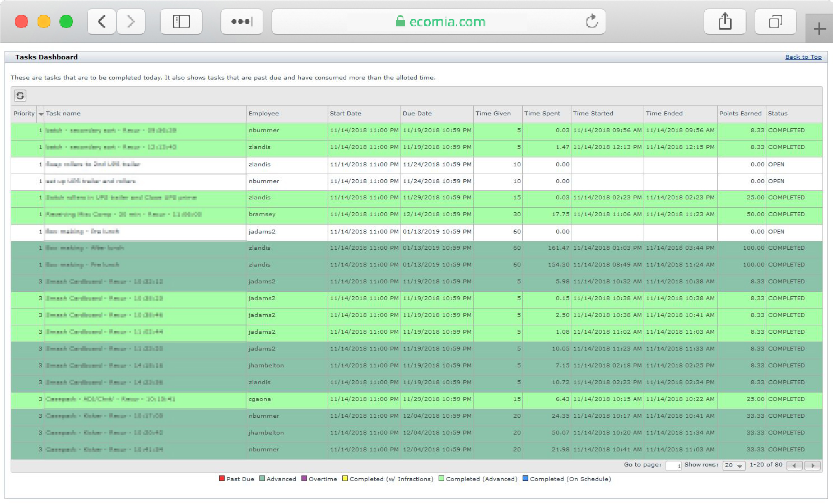833x504 pixels.
Task: Go to next page of task results
Action: click(812, 465)
